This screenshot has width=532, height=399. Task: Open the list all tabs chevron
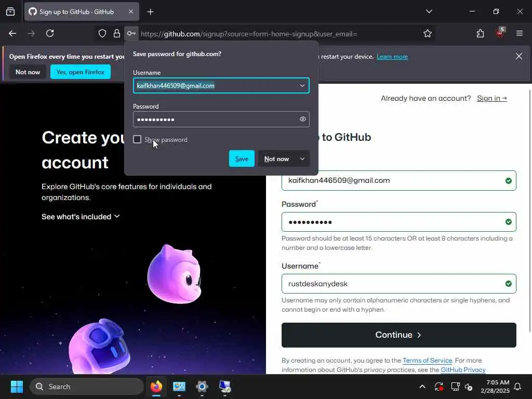click(429, 11)
